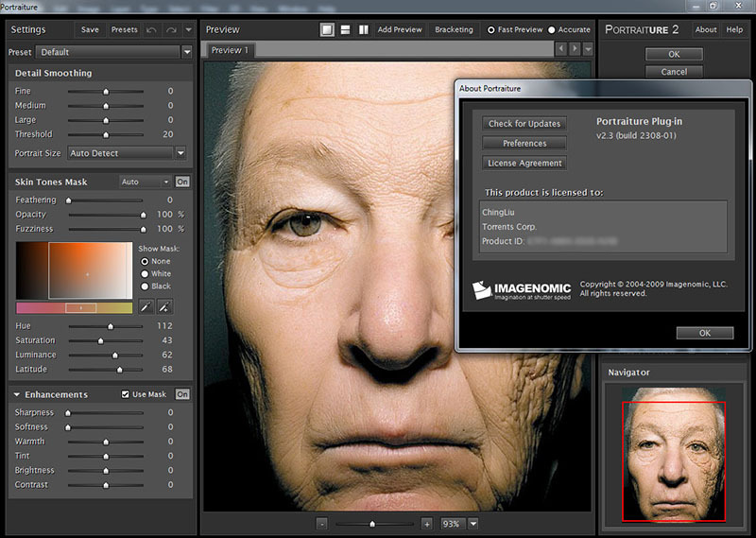Click the Fine smoothing slider handle
756x538 pixels.
click(106, 91)
